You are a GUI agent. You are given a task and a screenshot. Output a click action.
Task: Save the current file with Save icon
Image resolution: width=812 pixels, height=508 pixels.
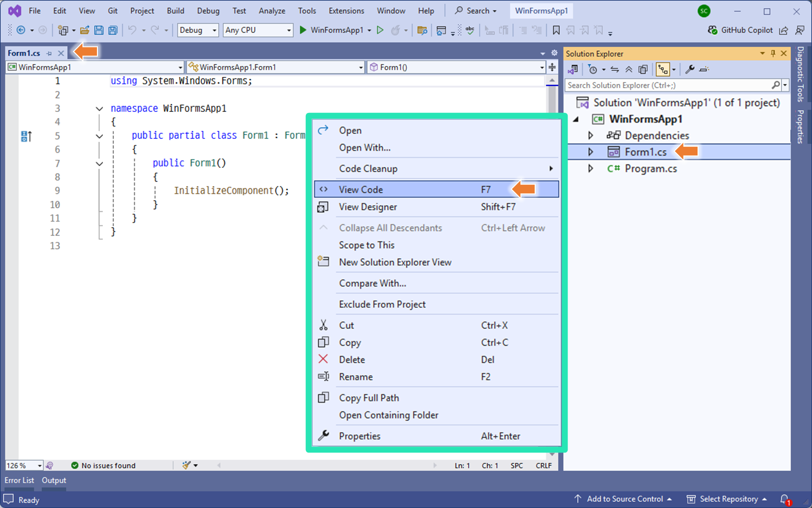click(x=99, y=30)
